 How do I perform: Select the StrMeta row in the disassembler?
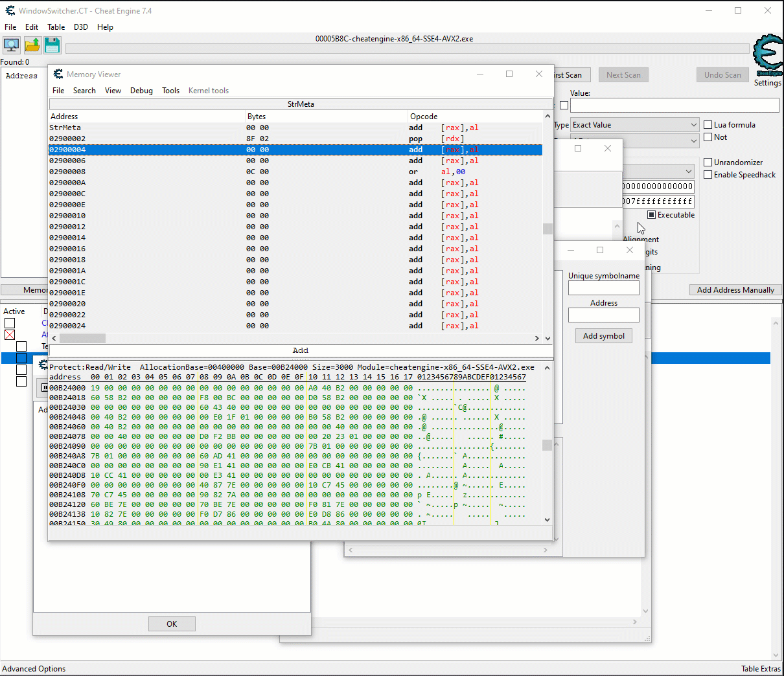(x=295, y=128)
